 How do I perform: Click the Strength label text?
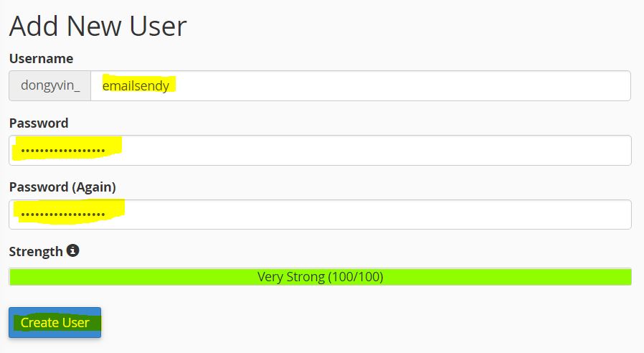coord(36,252)
